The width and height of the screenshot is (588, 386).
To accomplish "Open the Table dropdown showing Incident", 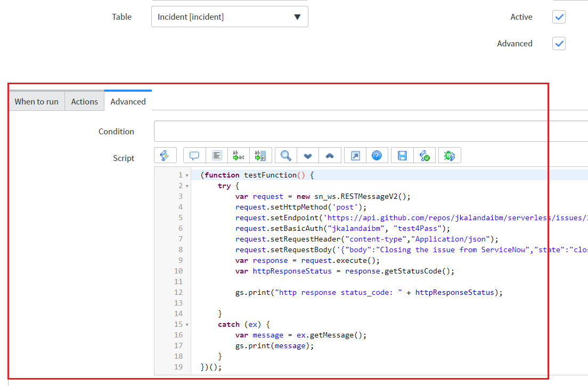I will click(x=230, y=17).
